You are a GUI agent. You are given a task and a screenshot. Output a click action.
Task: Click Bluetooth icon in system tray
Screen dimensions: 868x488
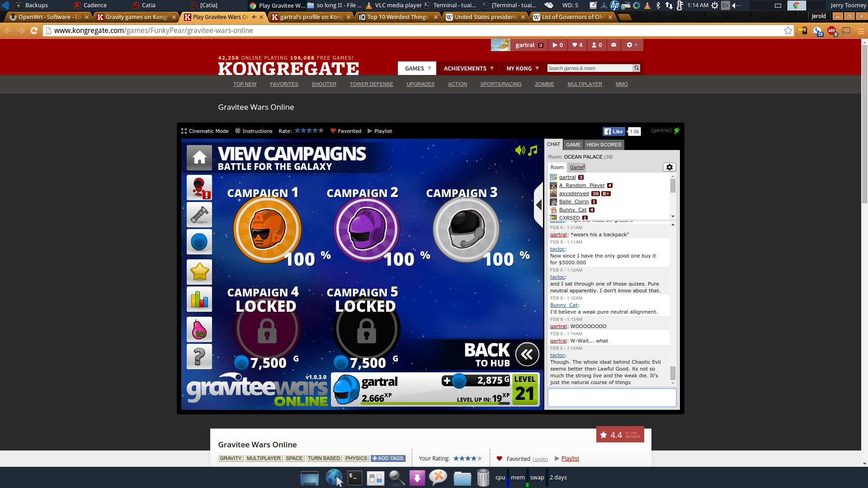click(x=658, y=5)
